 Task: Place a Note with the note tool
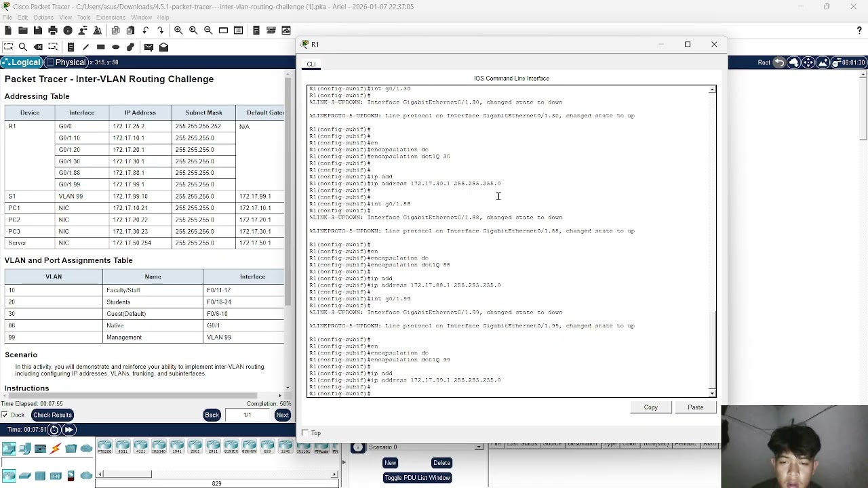[x=71, y=47]
